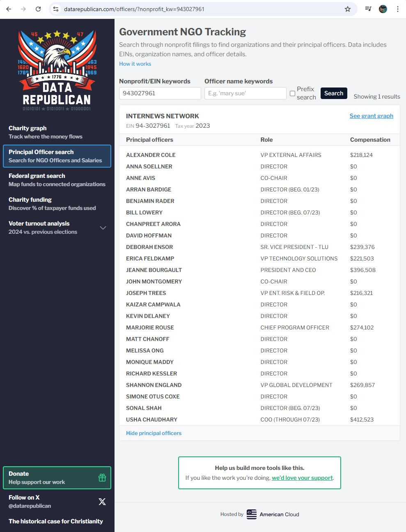
Task: Select the ANNE AVIS officer name
Action: click(141, 178)
